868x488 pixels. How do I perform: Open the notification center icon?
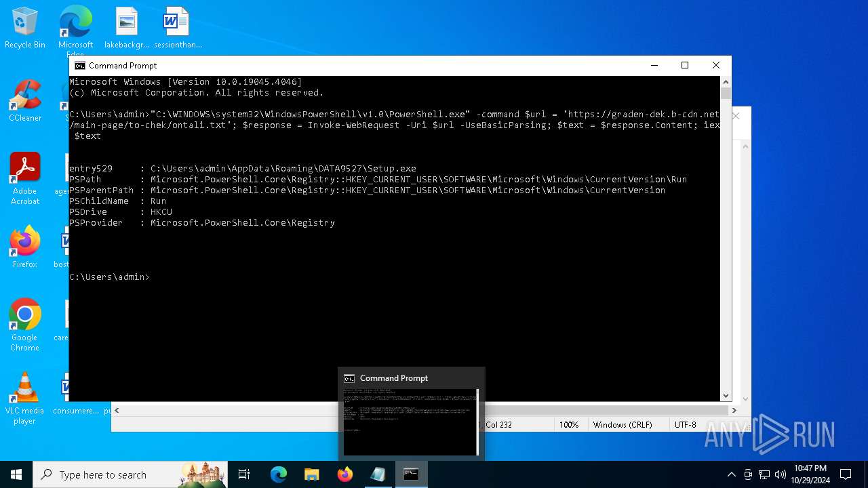846,474
